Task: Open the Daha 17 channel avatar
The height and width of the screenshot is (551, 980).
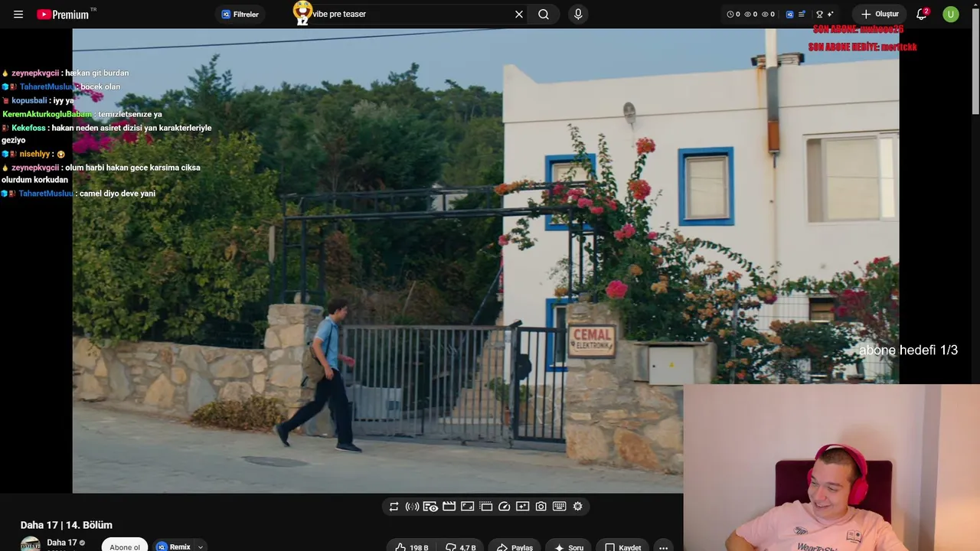Action: pos(31,545)
